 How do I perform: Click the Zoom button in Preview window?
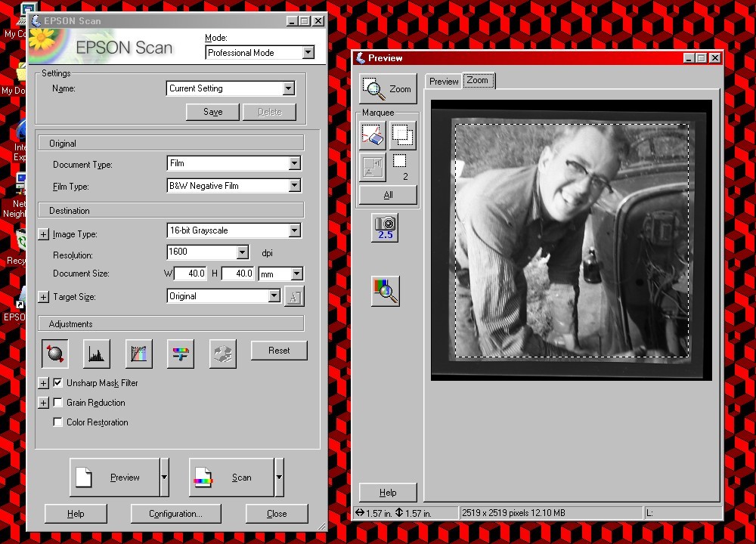point(387,89)
